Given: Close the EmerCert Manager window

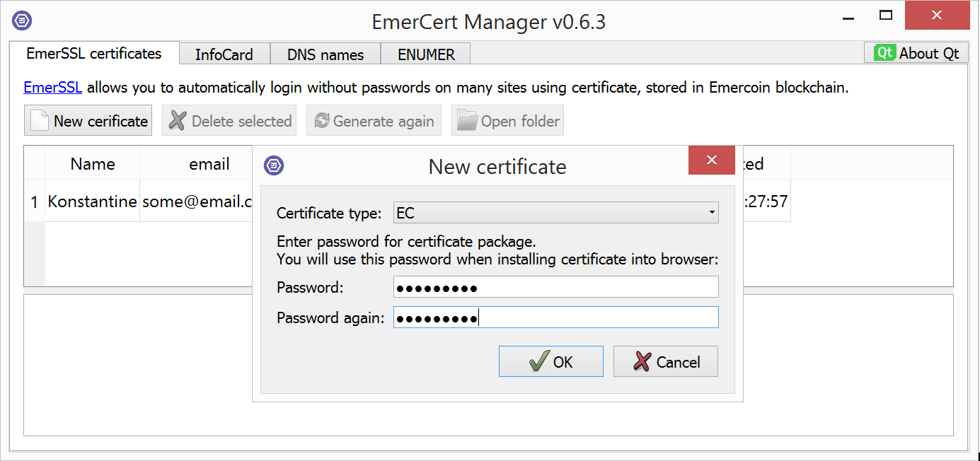Looking at the screenshot, I should pos(937,15).
